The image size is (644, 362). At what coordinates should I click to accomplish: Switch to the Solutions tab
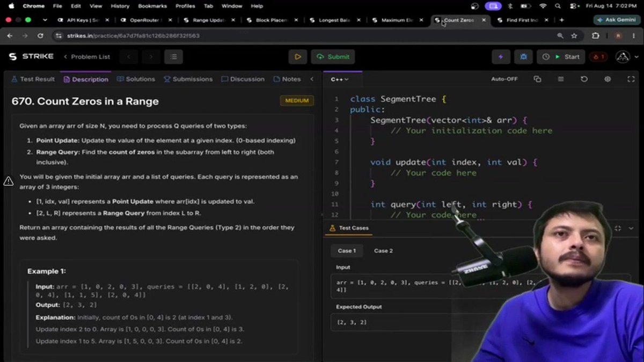click(136, 79)
